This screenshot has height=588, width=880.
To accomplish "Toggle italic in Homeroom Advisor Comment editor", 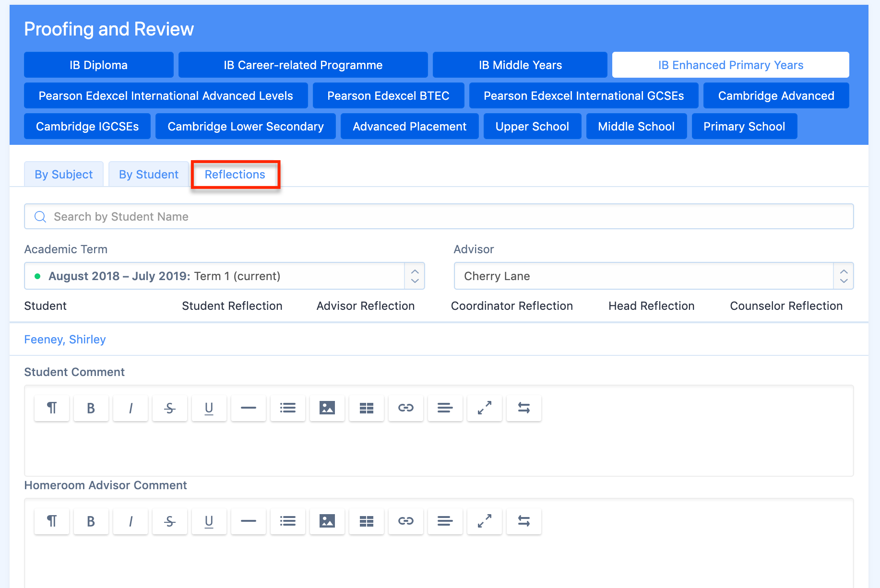I will click(131, 521).
